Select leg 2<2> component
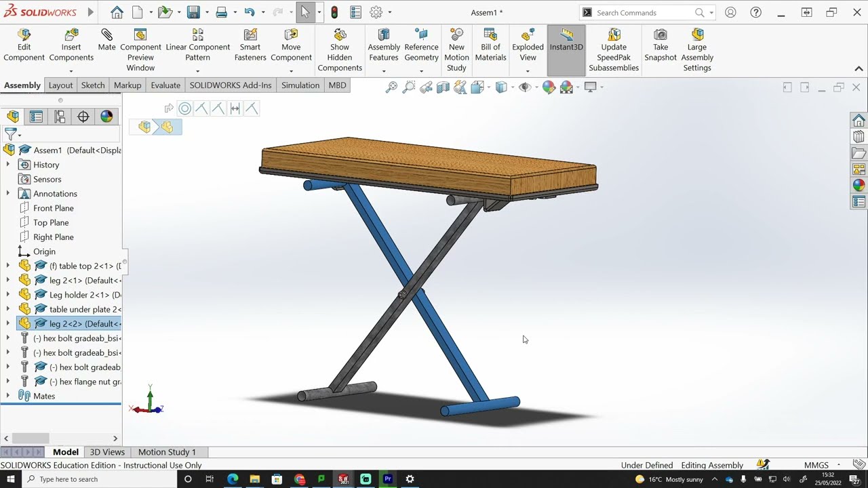This screenshot has width=868, height=488. pos(69,323)
